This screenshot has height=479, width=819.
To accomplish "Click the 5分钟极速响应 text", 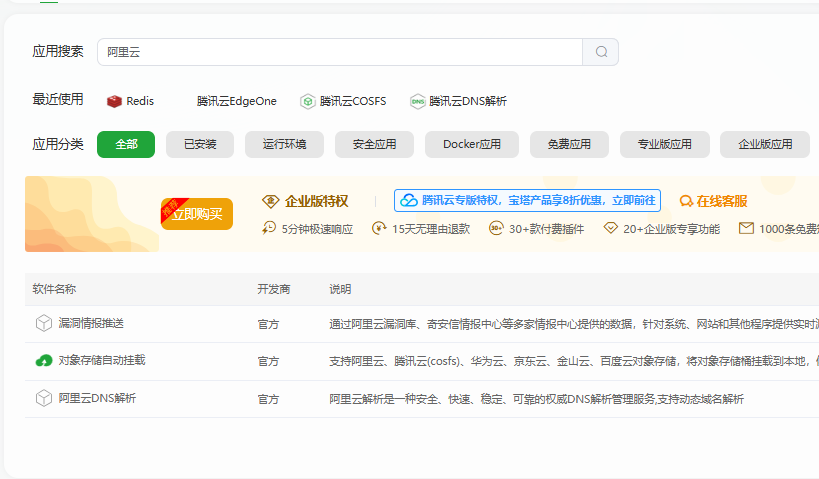I will pyautogui.click(x=318, y=229).
